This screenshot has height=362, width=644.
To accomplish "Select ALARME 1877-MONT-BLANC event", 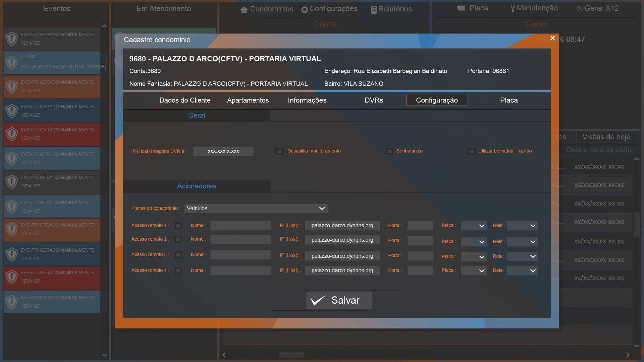I will tap(52, 63).
